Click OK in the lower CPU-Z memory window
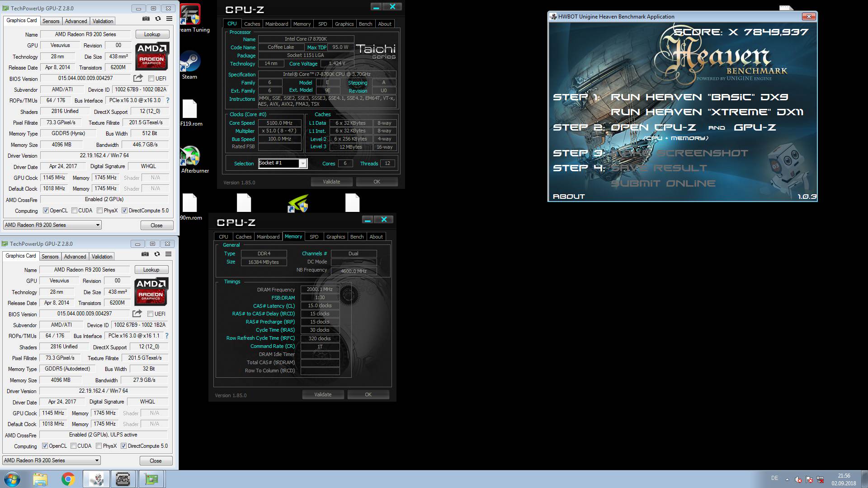The width and height of the screenshot is (868, 488). pos(368,394)
